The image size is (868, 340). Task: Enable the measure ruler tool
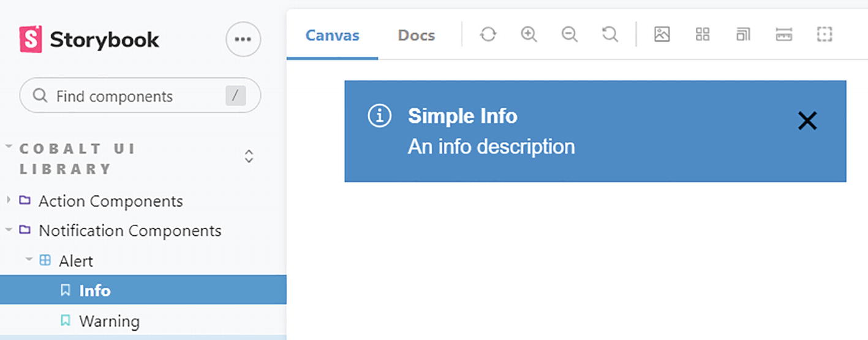[784, 34]
